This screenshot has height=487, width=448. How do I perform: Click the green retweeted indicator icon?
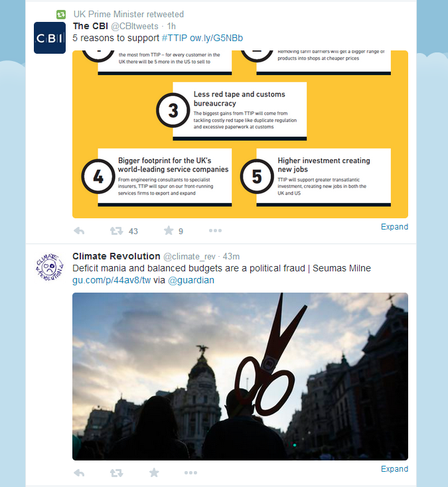pyautogui.click(x=61, y=15)
